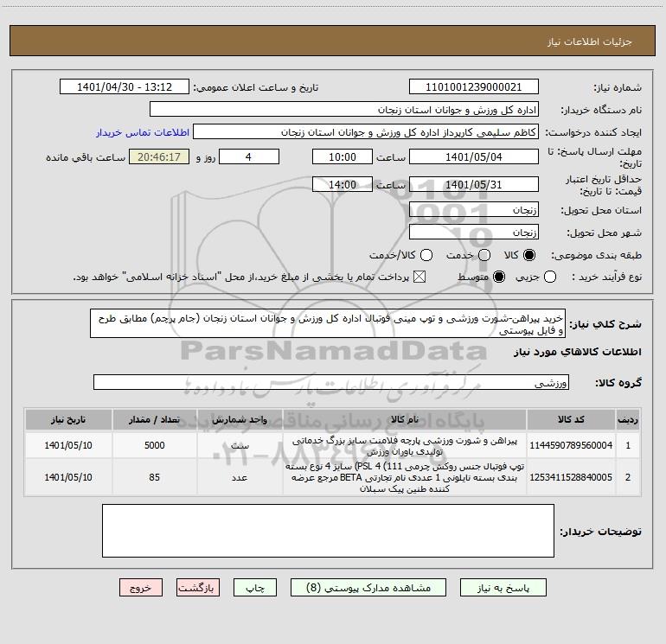Click the پاسخ به نیاز button

(503, 588)
